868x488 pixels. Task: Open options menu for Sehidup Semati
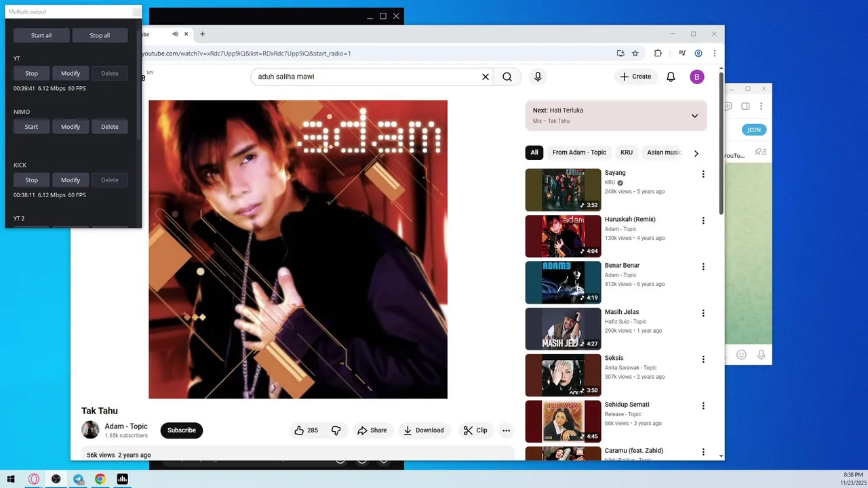[703, 406]
